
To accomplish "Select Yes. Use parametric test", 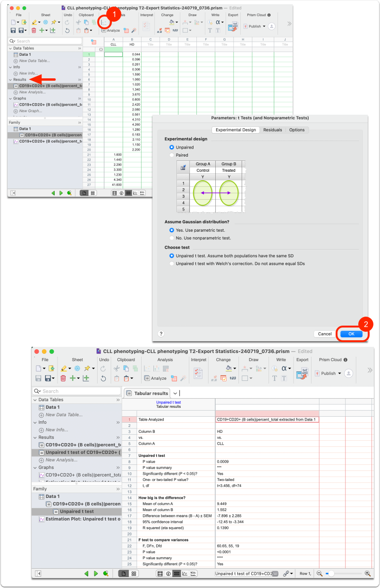I will point(172,230).
